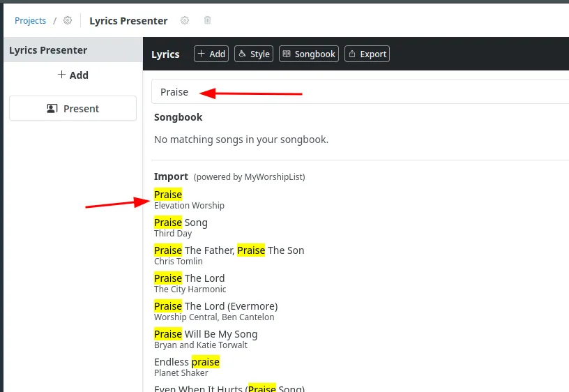The height and width of the screenshot is (392, 569).
Task: Click the presenter icon in Present button
Action: point(52,109)
